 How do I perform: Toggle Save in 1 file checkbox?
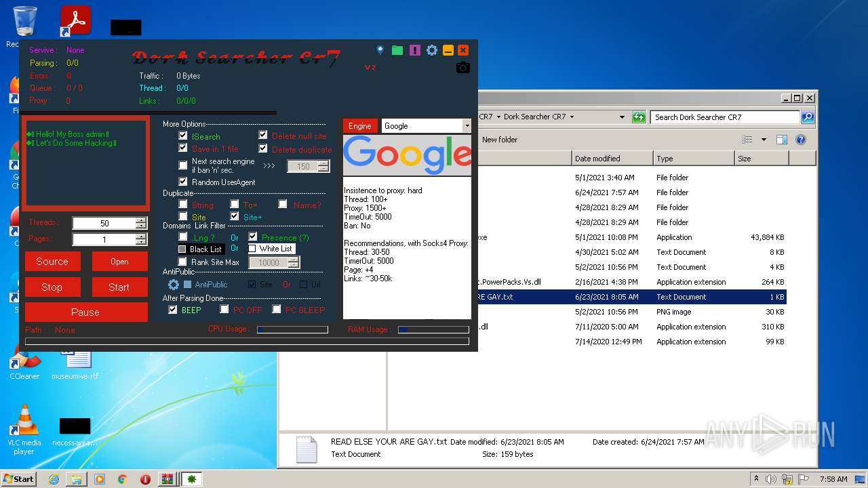pyautogui.click(x=183, y=148)
